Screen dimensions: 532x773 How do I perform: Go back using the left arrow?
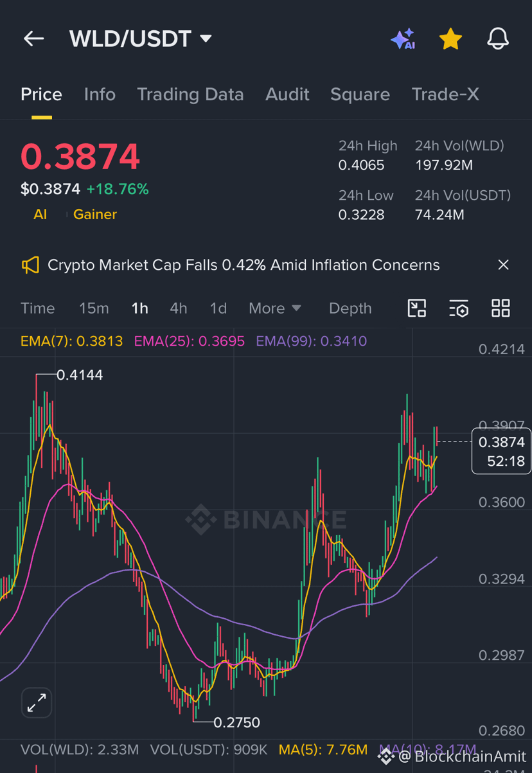[x=33, y=39]
